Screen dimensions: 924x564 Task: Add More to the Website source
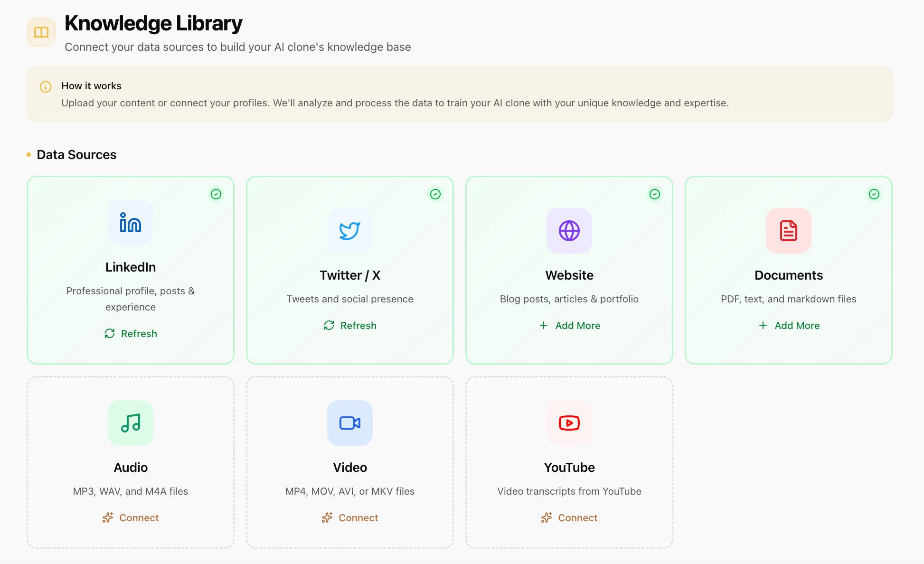click(x=569, y=325)
